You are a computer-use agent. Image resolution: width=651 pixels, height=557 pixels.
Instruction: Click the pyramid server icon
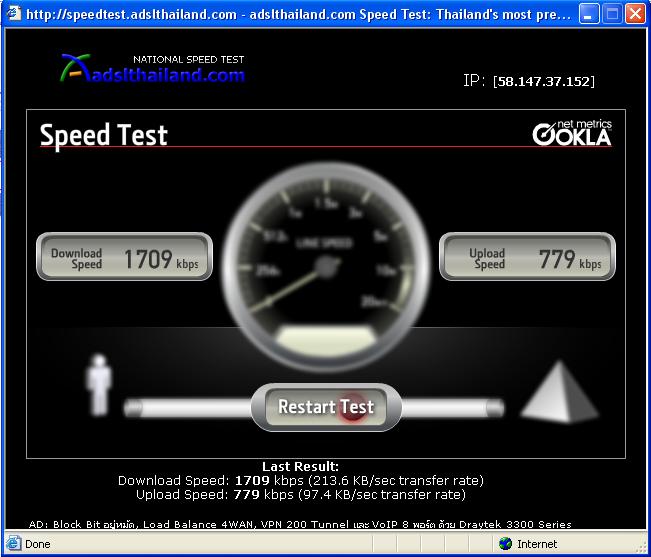point(559,392)
